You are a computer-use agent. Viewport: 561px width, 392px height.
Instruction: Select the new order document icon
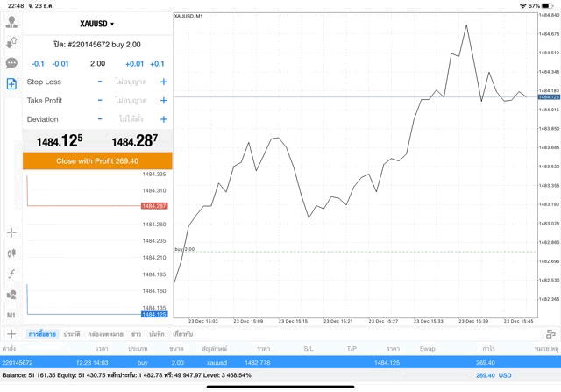pyautogui.click(x=11, y=84)
